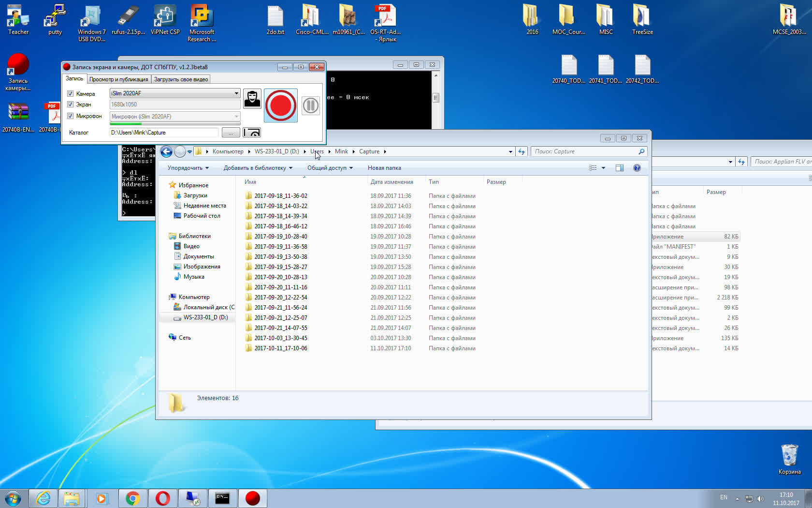Sort by Размер column header in Capture window

tap(496, 182)
